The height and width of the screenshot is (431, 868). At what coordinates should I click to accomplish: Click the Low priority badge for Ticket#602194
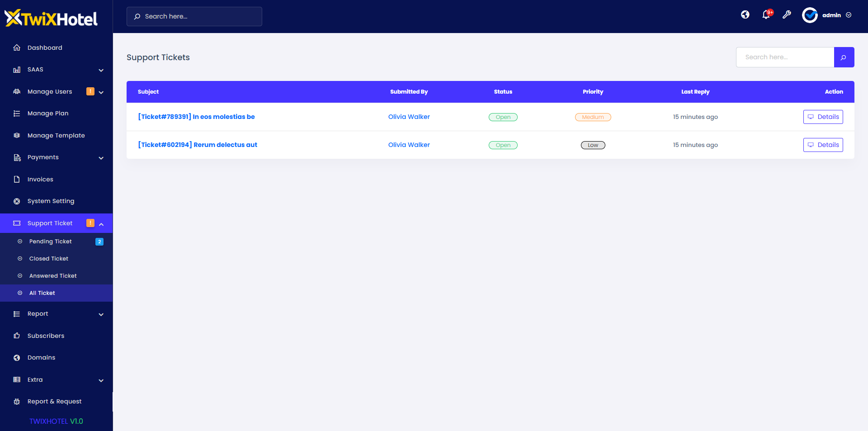click(x=593, y=145)
